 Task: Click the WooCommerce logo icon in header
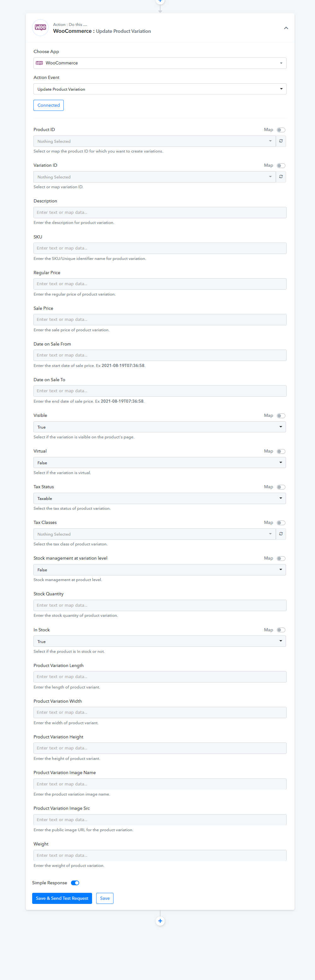pos(40,27)
